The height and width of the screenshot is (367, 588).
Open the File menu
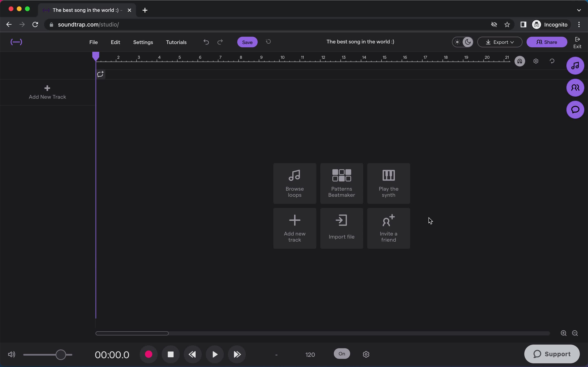(94, 42)
